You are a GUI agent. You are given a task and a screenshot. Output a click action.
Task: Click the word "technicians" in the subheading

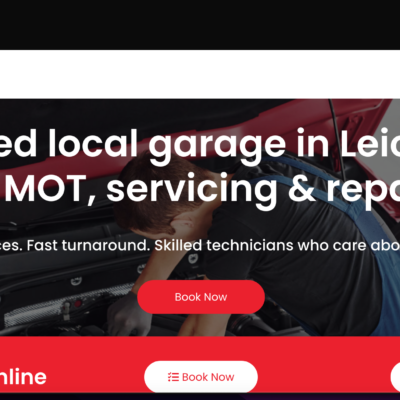click(250, 246)
